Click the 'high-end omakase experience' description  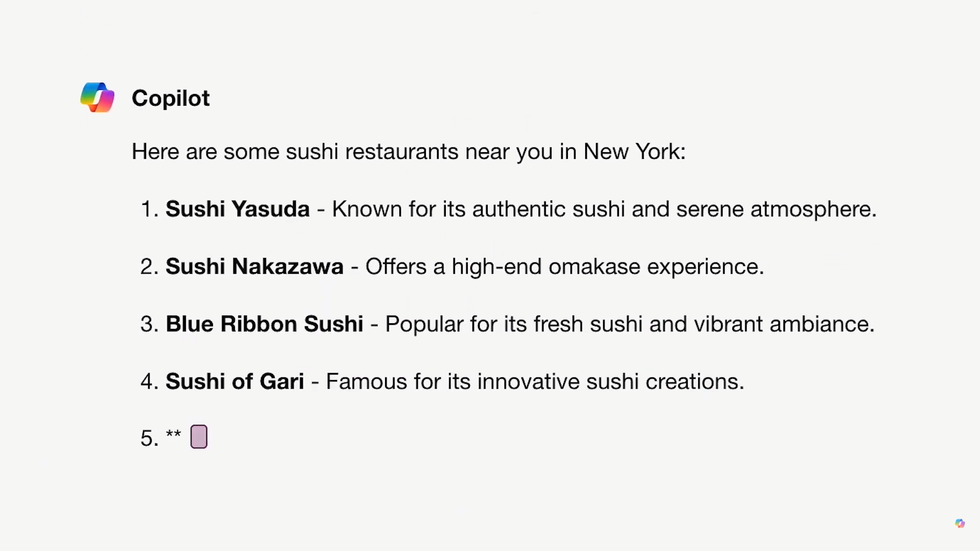(x=564, y=267)
